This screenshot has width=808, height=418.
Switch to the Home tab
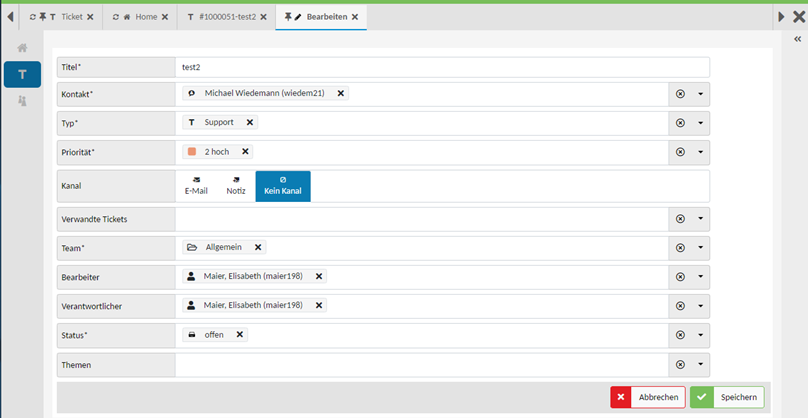coord(139,17)
